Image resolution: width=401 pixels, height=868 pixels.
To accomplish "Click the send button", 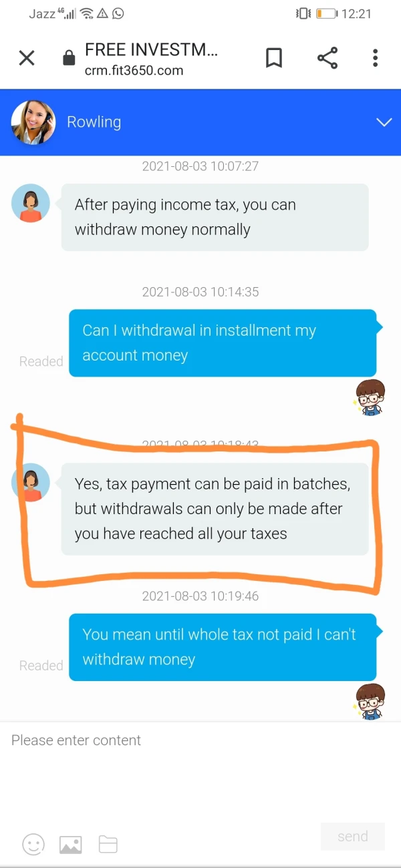I will point(353,837).
